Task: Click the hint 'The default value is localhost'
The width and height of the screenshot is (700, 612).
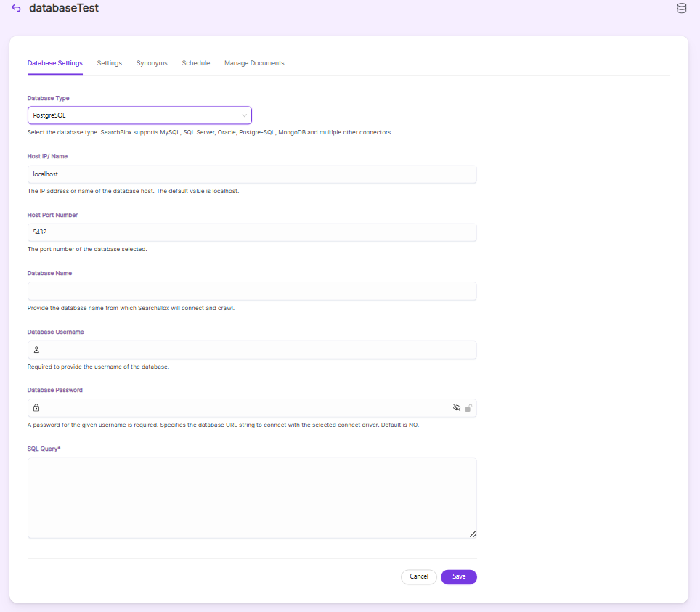Action: (x=198, y=191)
